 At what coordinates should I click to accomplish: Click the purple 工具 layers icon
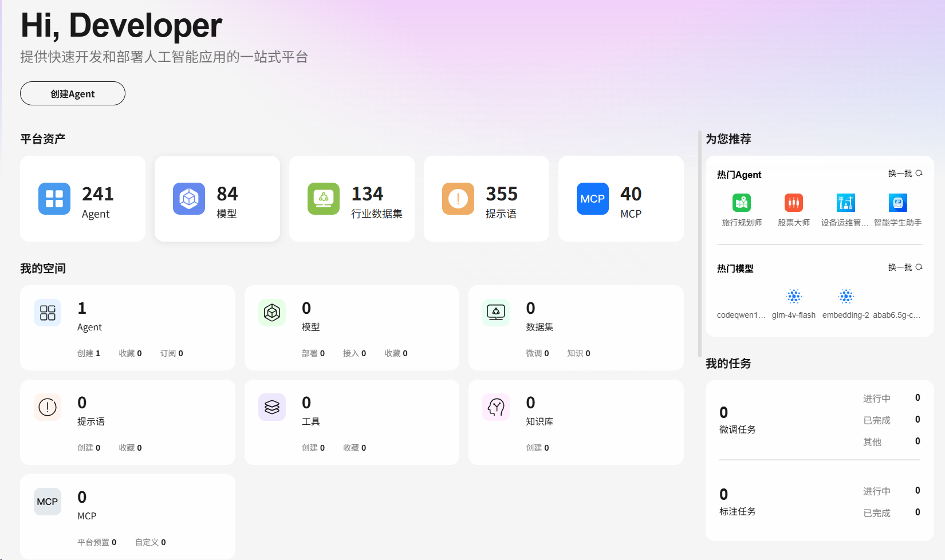coord(272,407)
